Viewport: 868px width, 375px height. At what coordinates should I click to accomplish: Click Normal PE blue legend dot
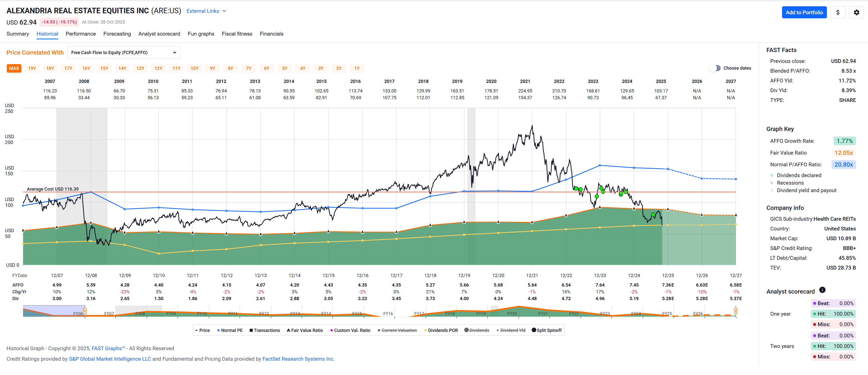tap(218, 330)
